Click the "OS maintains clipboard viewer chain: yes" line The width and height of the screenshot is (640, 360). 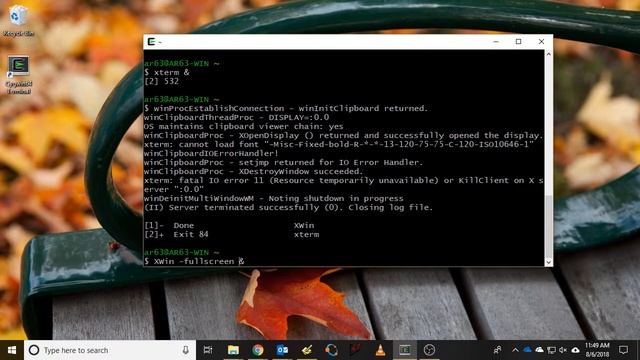tap(244, 127)
